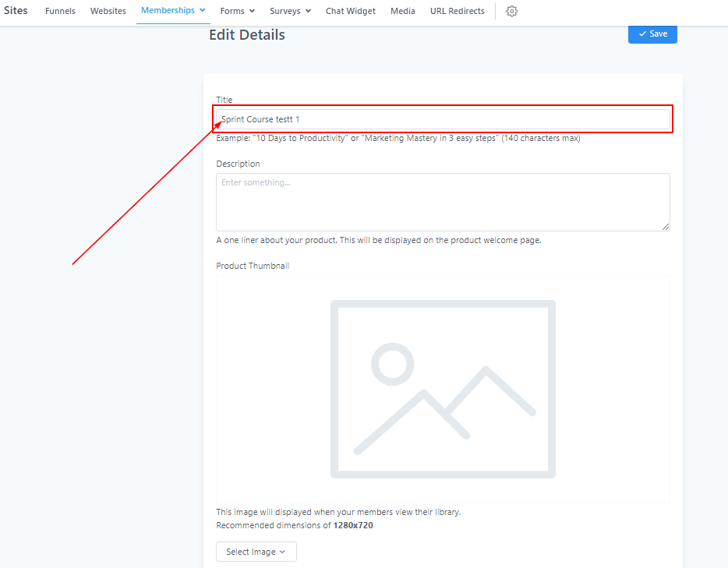
Task: Click the Description field label
Action: tap(238, 164)
